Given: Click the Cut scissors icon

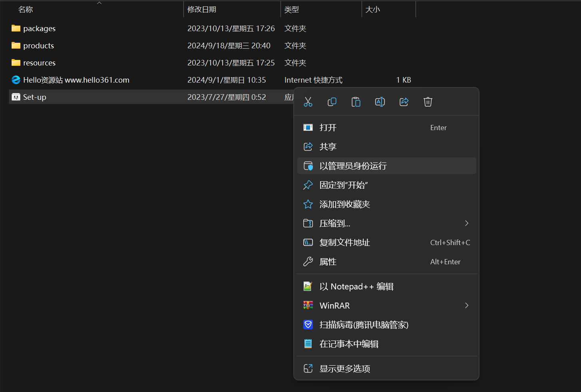Looking at the screenshot, I should click(308, 102).
